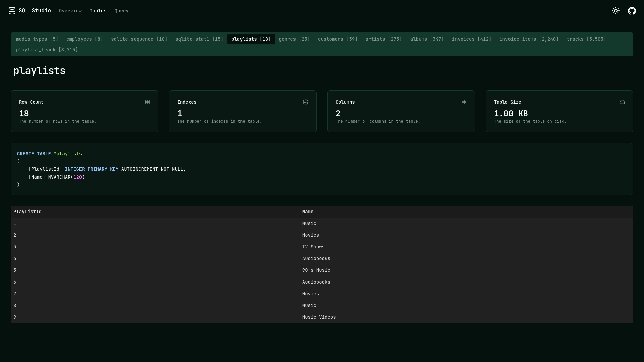644x362 pixels.
Task: Open the Query page
Action: click(x=121, y=11)
